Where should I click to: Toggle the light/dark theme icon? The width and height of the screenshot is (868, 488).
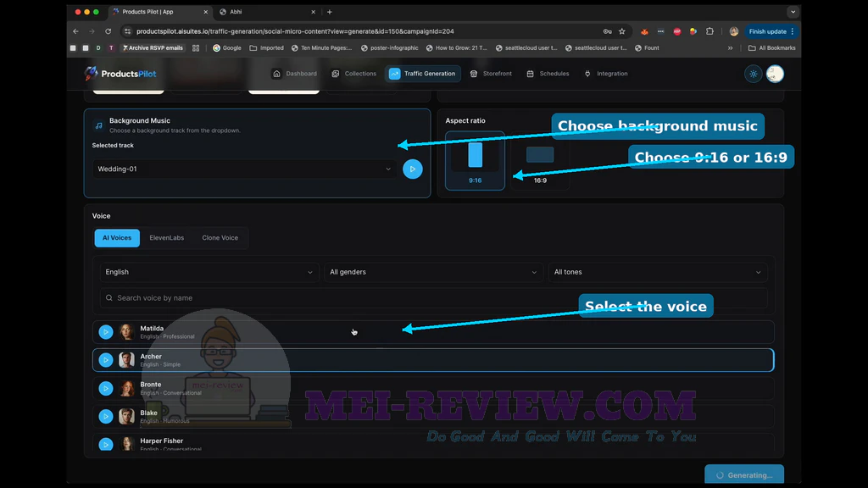(754, 74)
